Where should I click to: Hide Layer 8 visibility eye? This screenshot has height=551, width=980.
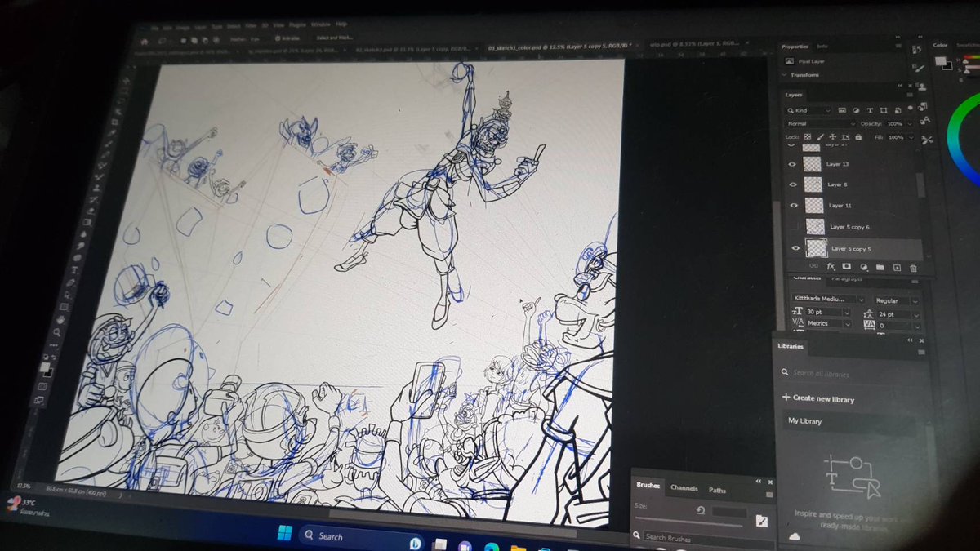(x=792, y=184)
